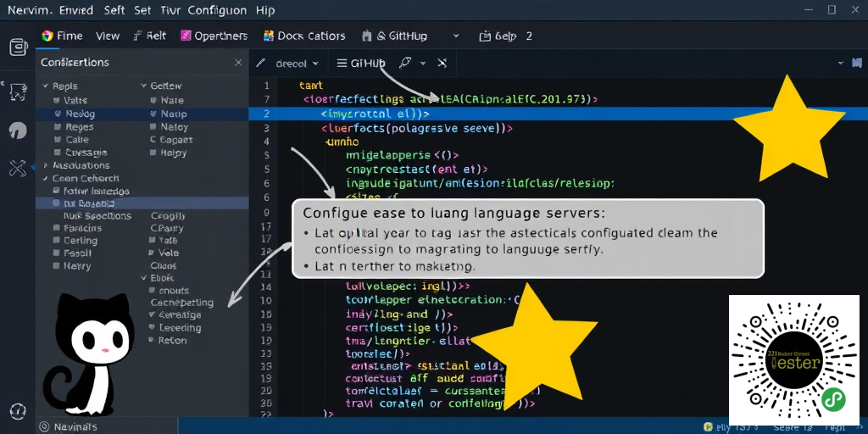The image size is (868, 434).
Task: Open the round gauge icon at sidebar bottom
Action: coord(18,409)
